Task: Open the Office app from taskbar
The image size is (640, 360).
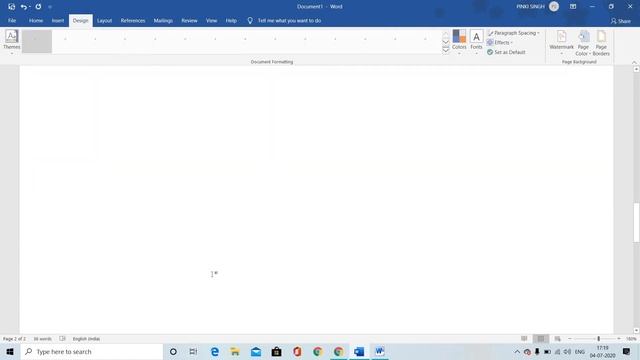Action: coord(297,351)
